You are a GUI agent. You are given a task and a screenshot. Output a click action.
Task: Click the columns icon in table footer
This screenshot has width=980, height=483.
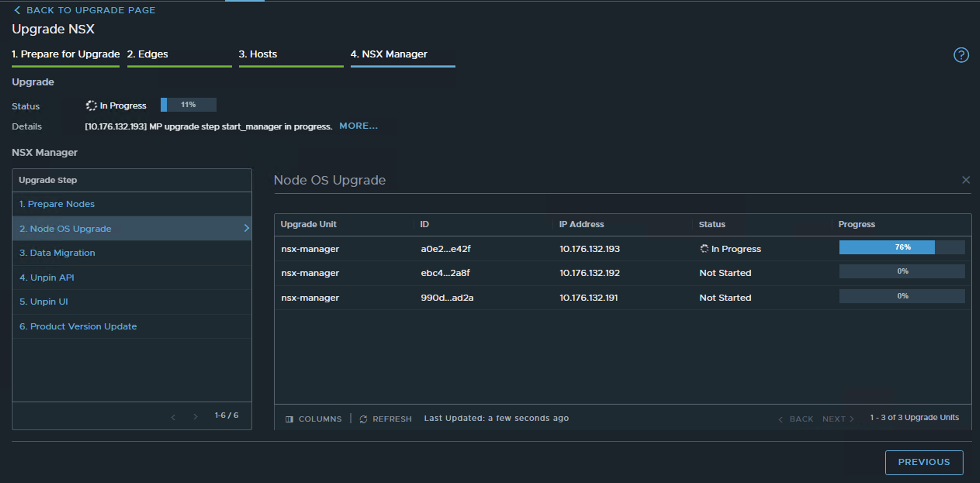(x=289, y=419)
